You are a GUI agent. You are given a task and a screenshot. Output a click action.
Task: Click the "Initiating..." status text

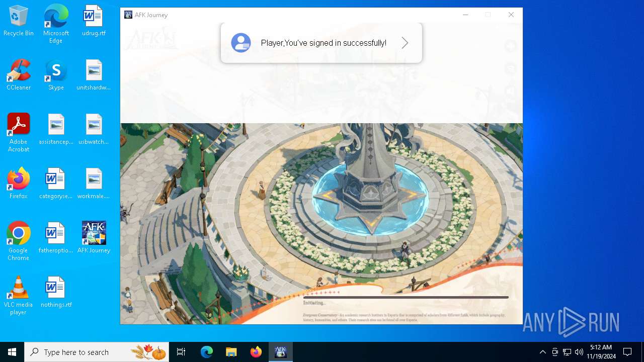tap(314, 303)
